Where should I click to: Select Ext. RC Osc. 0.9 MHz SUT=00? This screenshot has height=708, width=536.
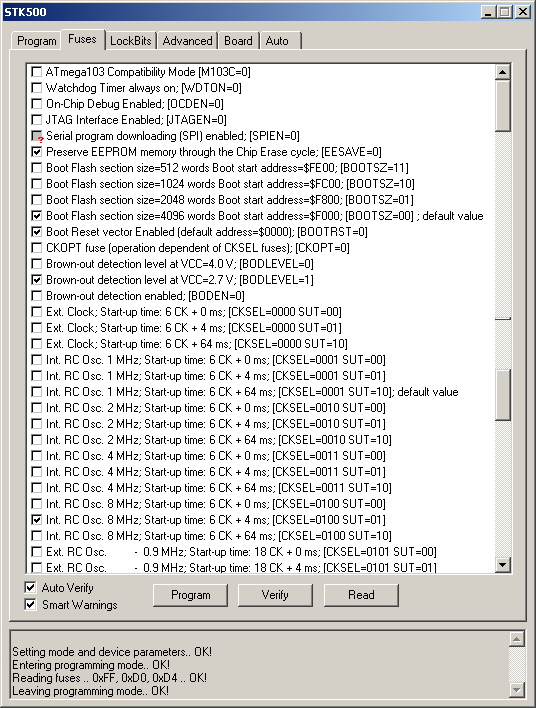pyautogui.click(x=36, y=552)
